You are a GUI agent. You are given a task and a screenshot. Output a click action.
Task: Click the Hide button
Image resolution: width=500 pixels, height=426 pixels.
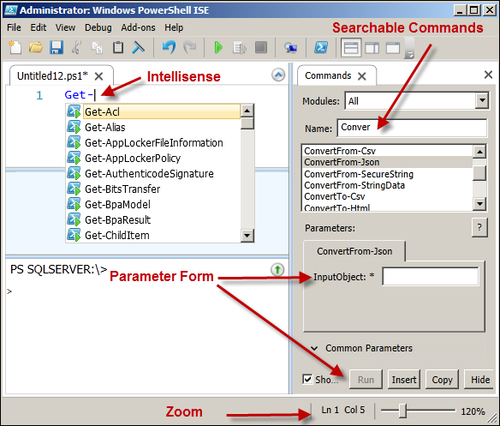(x=480, y=379)
